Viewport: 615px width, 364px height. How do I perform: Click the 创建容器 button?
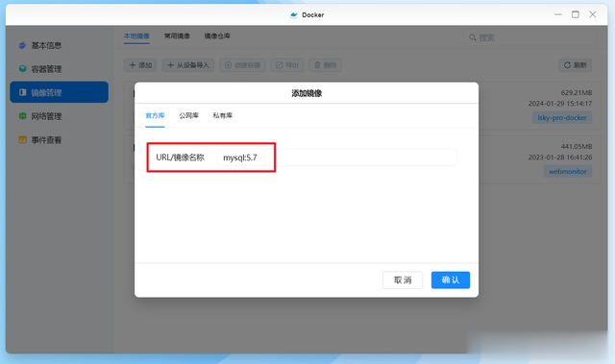242,65
